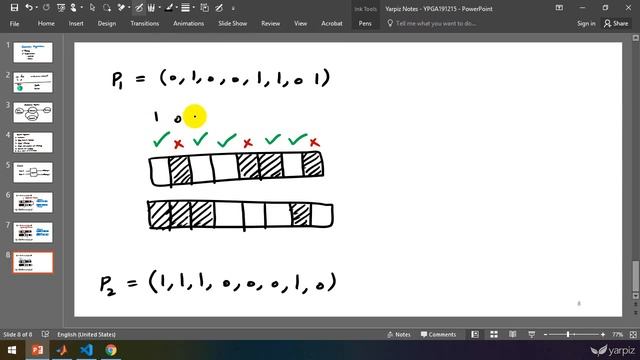Image resolution: width=640 pixels, height=360 pixels.
Task: Open the Transitions ribbon tab
Action: tap(144, 24)
